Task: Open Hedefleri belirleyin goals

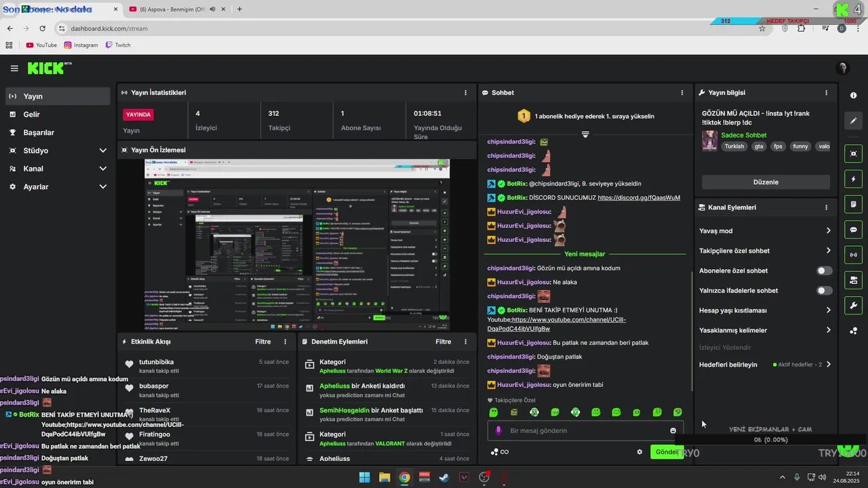Action: click(765, 365)
